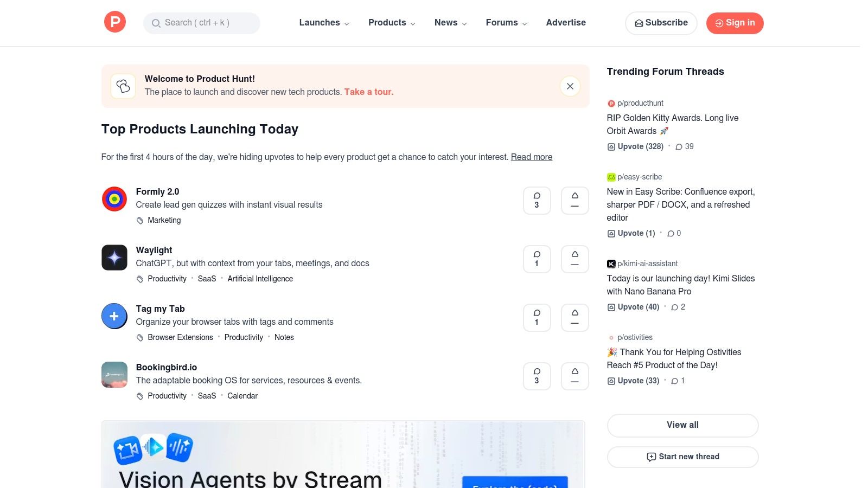Expand the News dropdown
Image resolution: width=868 pixels, height=488 pixels.
click(450, 23)
